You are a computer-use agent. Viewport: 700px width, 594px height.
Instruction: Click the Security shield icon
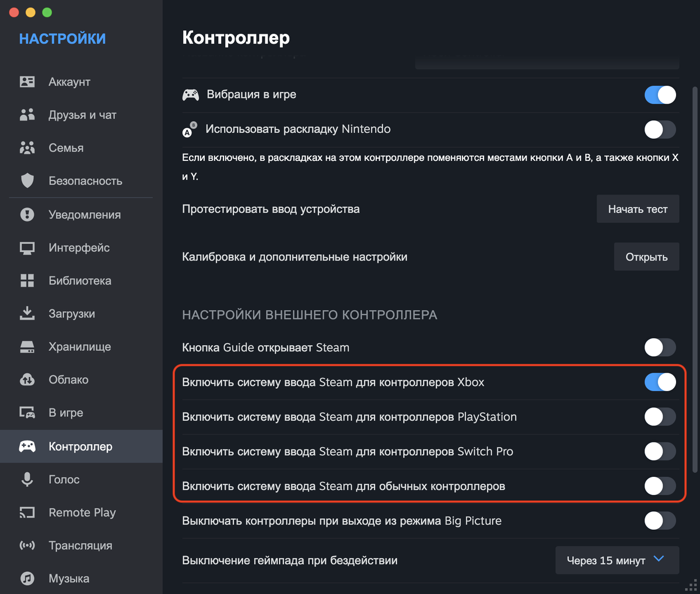pyautogui.click(x=27, y=181)
